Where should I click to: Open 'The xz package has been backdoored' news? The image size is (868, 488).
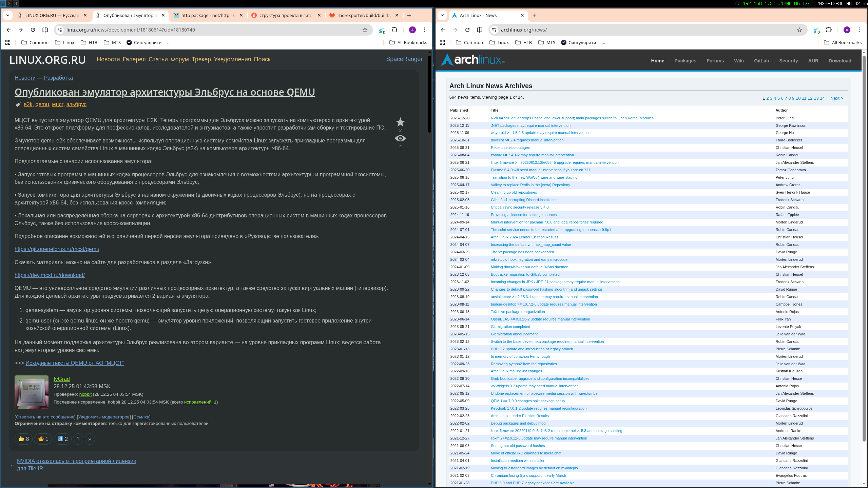(522, 252)
